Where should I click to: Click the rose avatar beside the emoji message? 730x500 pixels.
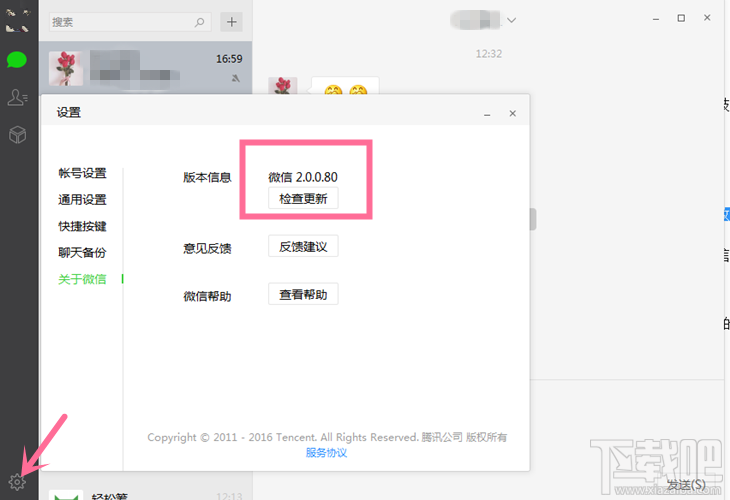[x=283, y=86]
